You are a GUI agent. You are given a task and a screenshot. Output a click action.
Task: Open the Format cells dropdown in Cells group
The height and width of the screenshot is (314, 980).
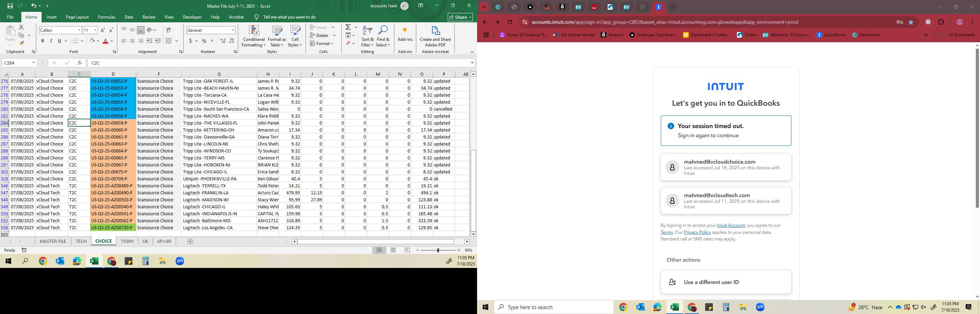322,43
